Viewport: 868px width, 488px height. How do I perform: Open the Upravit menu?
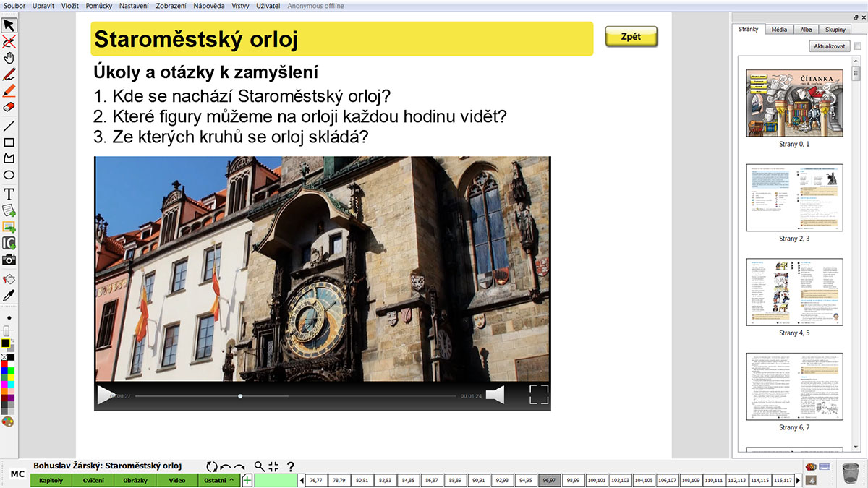43,6
